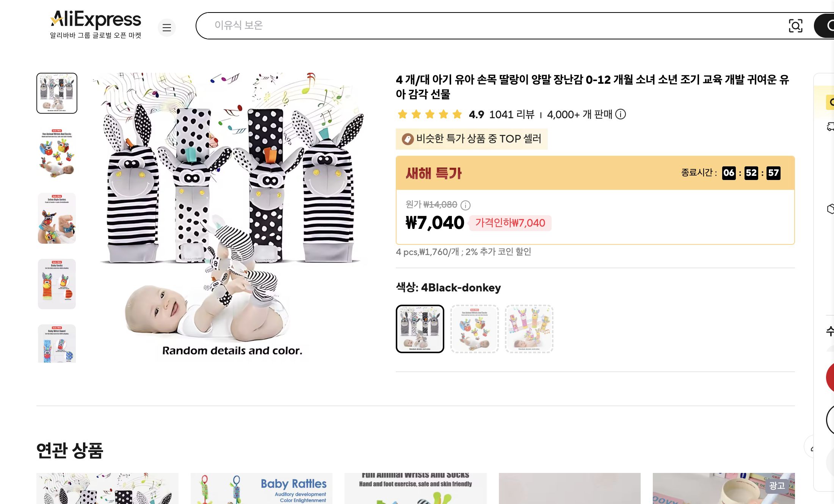
Task: Show the Fun Animal Wrists thumbnail
Action: (57, 153)
